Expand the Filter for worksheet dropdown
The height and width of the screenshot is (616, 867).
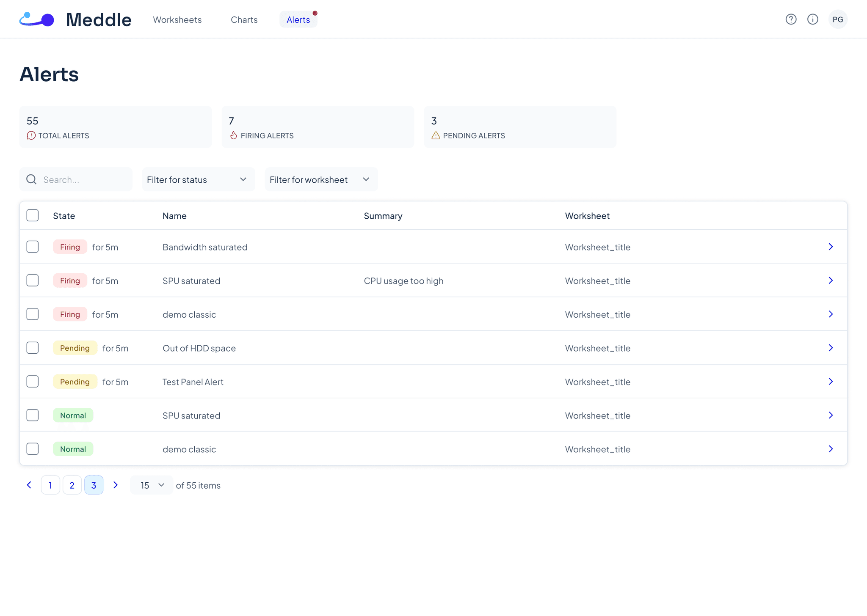tap(321, 179)
